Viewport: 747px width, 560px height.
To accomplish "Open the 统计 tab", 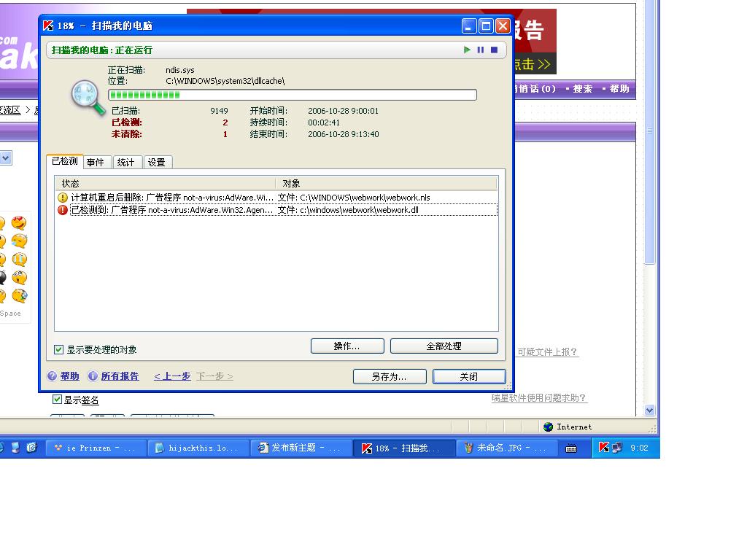I will [x=127, y=163].
